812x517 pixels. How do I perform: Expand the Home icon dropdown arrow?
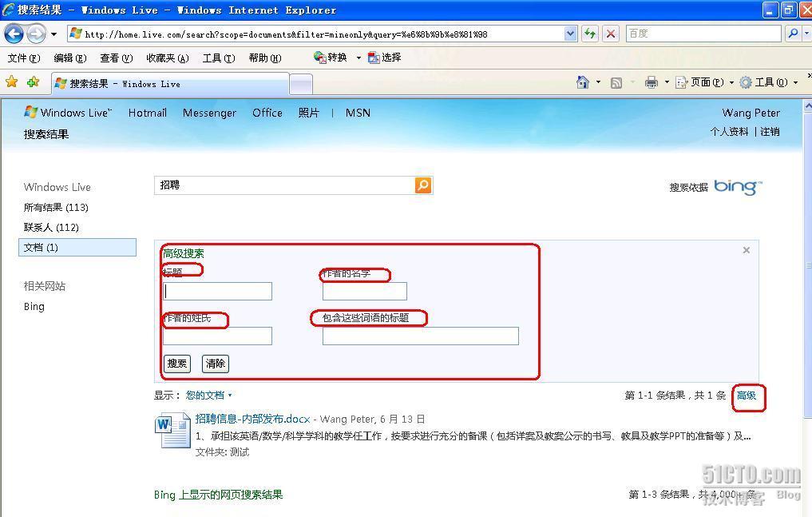(598, 82)
